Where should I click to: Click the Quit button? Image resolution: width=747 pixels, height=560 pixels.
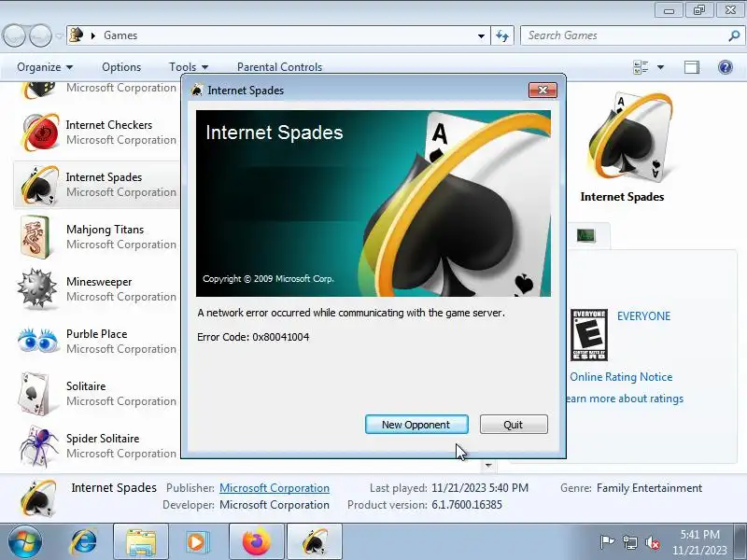pyautogui.click(x=514, y=425)
